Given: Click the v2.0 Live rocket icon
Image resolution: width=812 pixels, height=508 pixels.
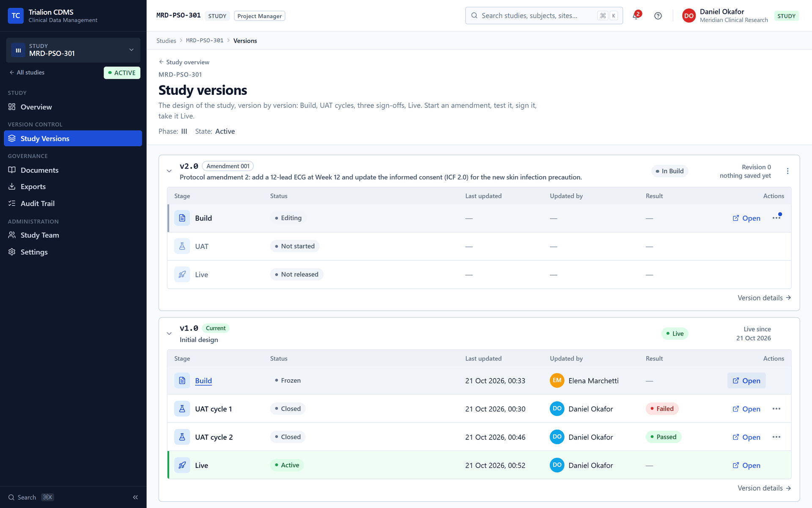Looking at the screenshot, I should click(182, 274).
